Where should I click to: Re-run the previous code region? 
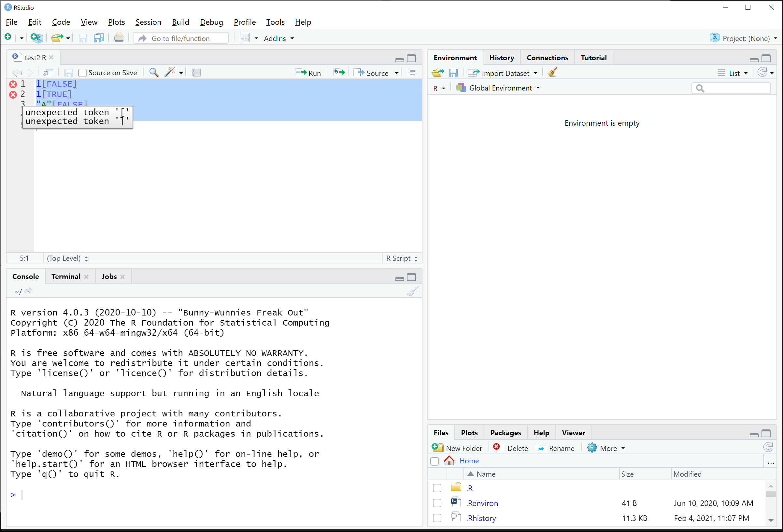point(339,72)
